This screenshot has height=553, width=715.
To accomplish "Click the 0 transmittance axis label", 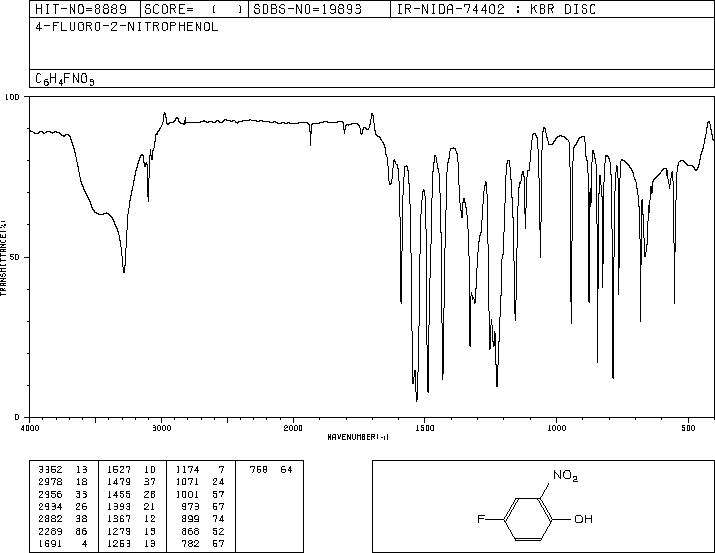I will point(17,417).
